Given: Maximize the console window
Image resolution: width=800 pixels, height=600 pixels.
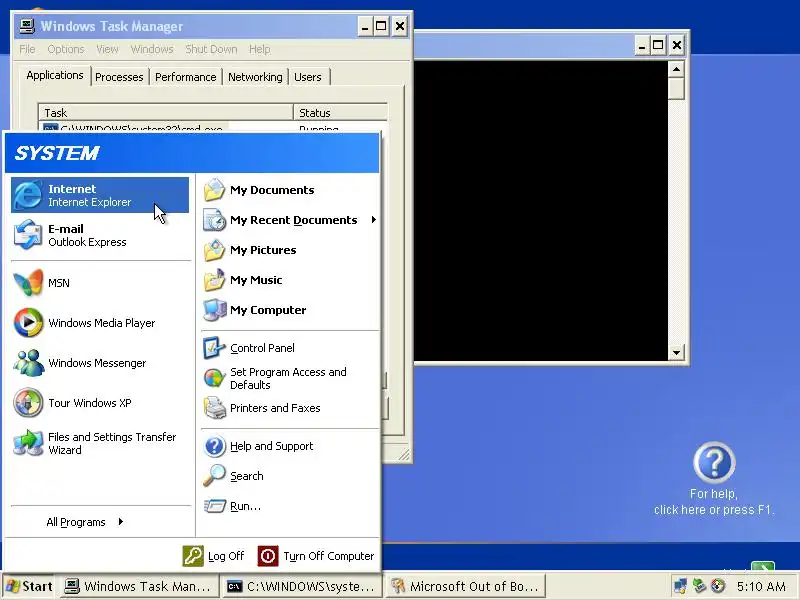Looking at the screenshot, I should [658, 45].
